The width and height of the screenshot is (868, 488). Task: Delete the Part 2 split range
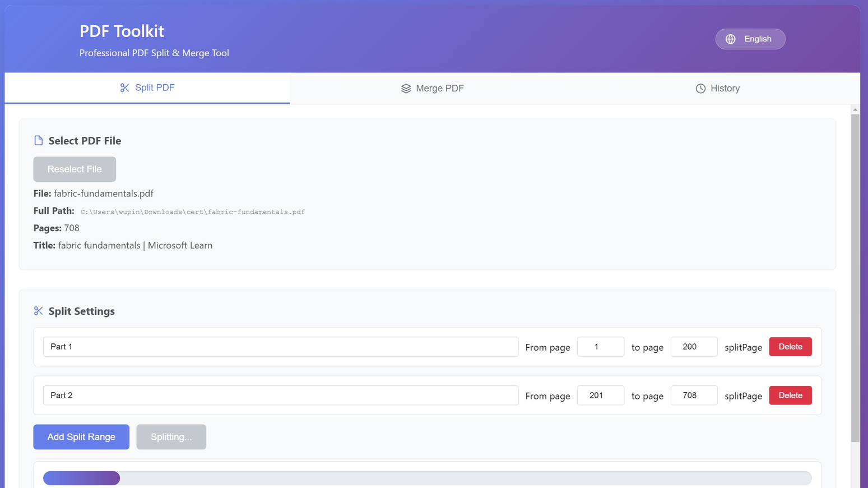click(x=791, y=395)
